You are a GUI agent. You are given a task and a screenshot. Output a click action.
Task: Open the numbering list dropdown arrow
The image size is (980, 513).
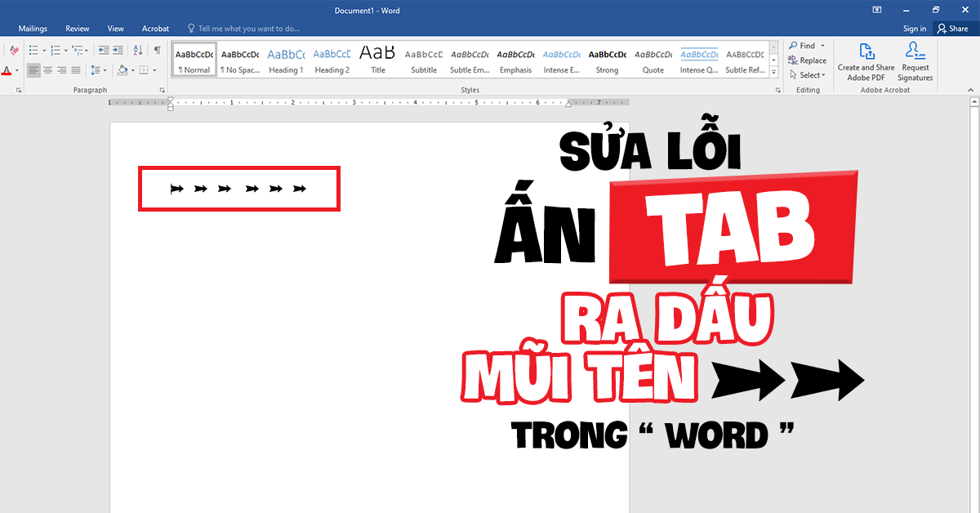point(65,50)
